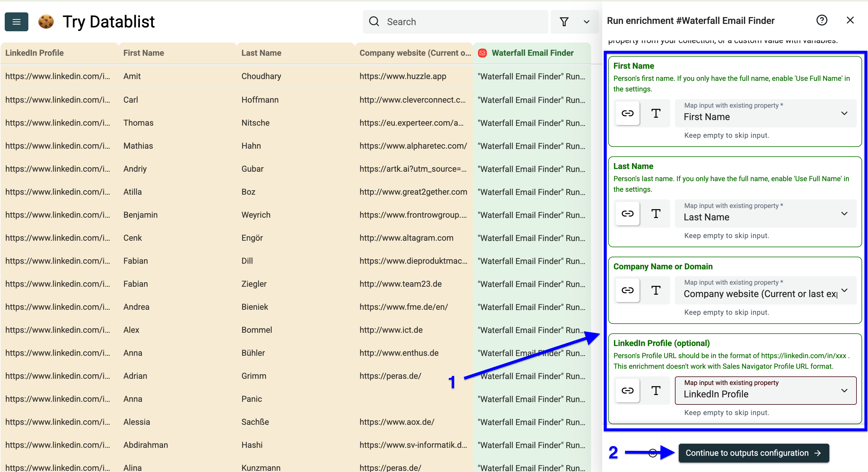Screen dimensions: 868x472
Task: Open the enrichment help question icon
Action: click(x=821, y=21)
